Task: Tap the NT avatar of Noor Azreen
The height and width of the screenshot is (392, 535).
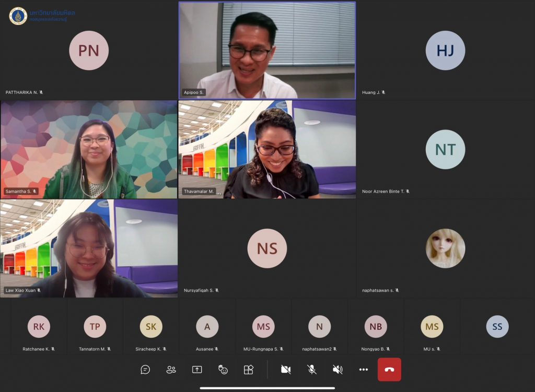Action: pos(445,149)
